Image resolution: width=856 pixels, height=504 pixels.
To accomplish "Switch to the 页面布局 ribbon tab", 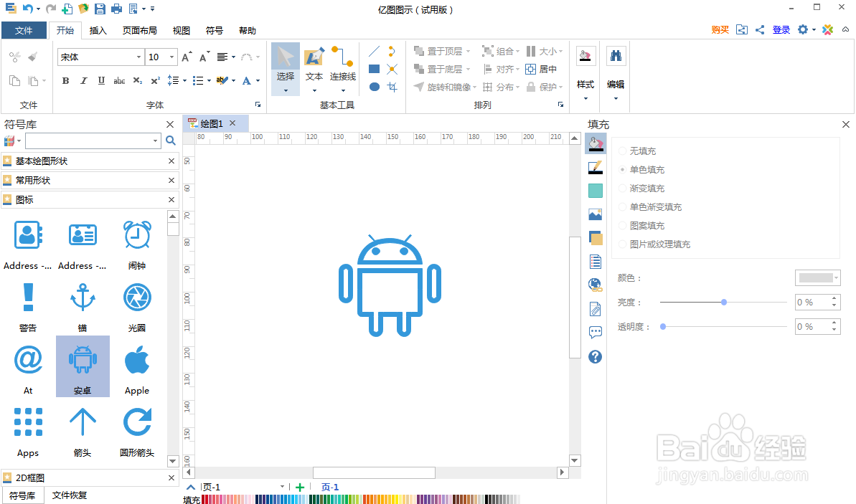I will click(140, 30).
